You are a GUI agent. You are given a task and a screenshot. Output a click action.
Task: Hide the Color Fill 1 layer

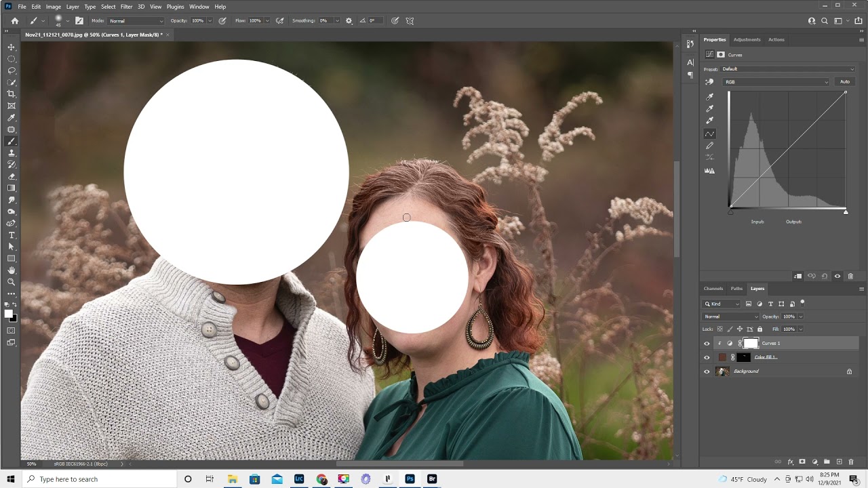coord(707,357)
